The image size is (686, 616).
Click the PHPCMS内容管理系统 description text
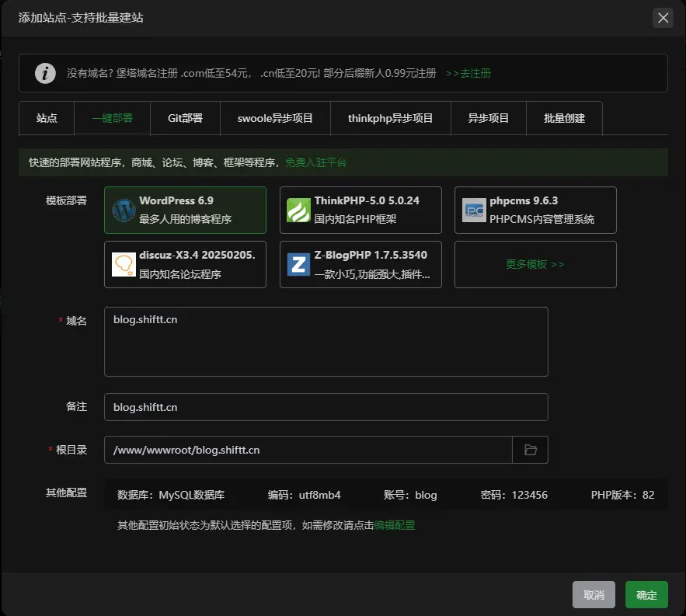click(x=541, y=219)
